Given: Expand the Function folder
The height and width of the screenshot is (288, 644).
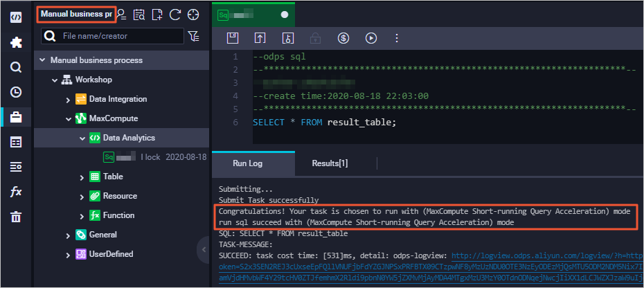Looking at the screenshot, I should click(82, 216).
